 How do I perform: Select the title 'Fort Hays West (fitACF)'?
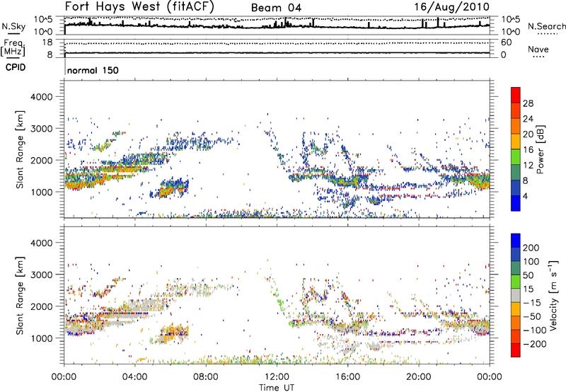click(139, 6)
